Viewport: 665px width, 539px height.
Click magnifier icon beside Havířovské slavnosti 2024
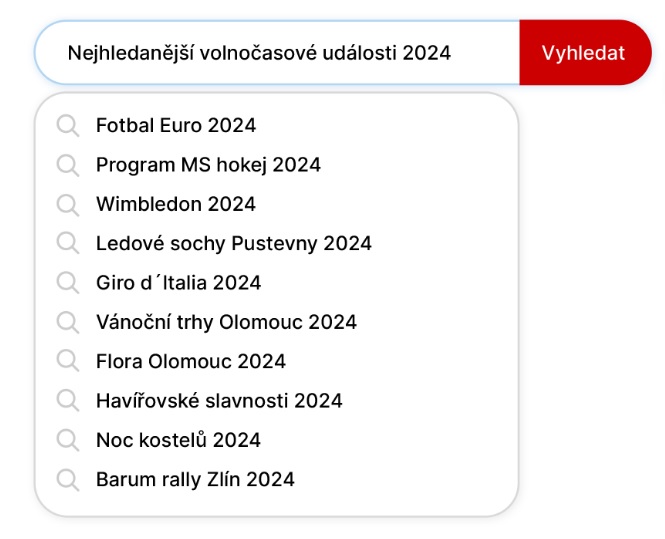point(68,401)
